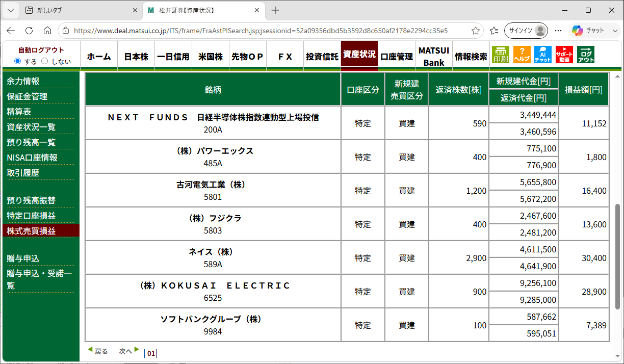Close the 新しいタブ tab
The height and width of the screenshot is (364, 624).
(135, 10)
